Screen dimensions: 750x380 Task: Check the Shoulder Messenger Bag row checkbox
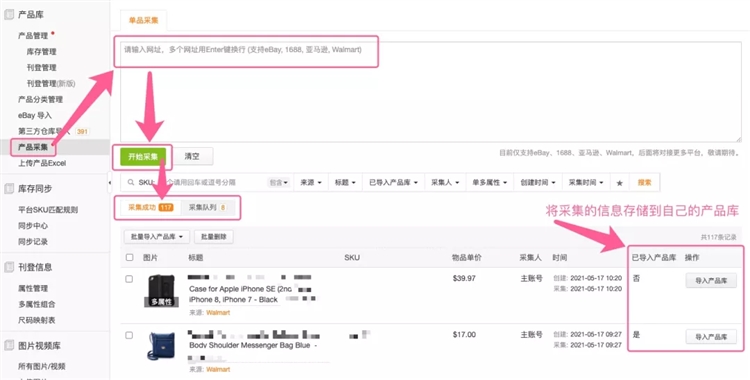coord(129,335)
